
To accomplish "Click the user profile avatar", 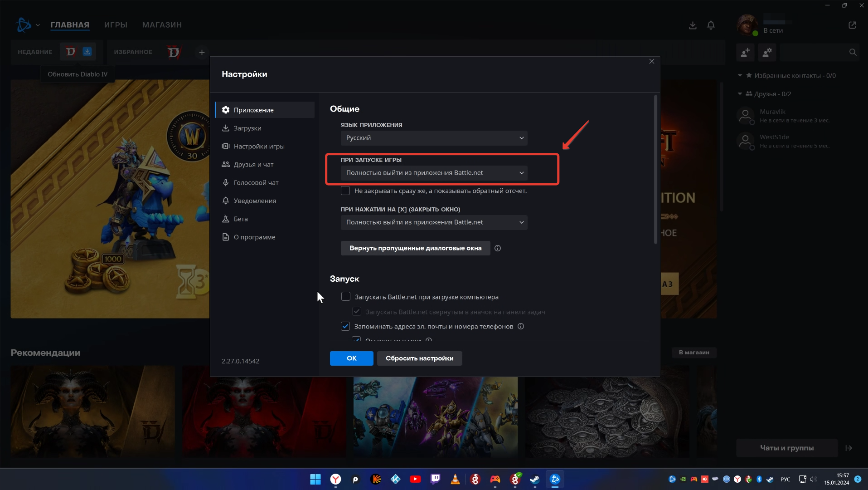I will click(x=747, y=25).
